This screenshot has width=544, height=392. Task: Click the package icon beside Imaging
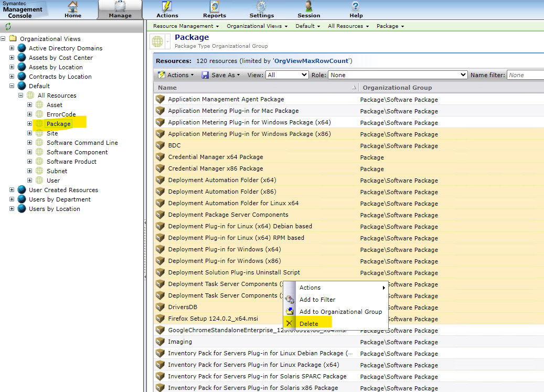click(160, 342)
